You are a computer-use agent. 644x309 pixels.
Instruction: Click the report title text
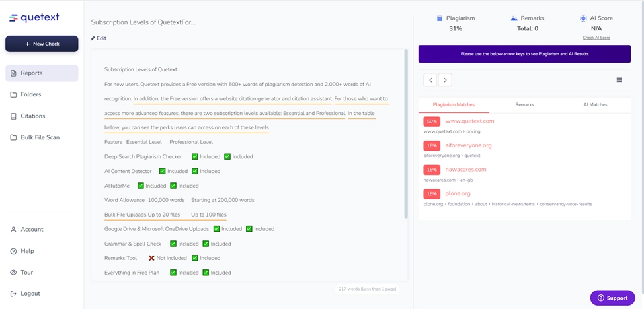pyautogui.click(x=143, y=22)
